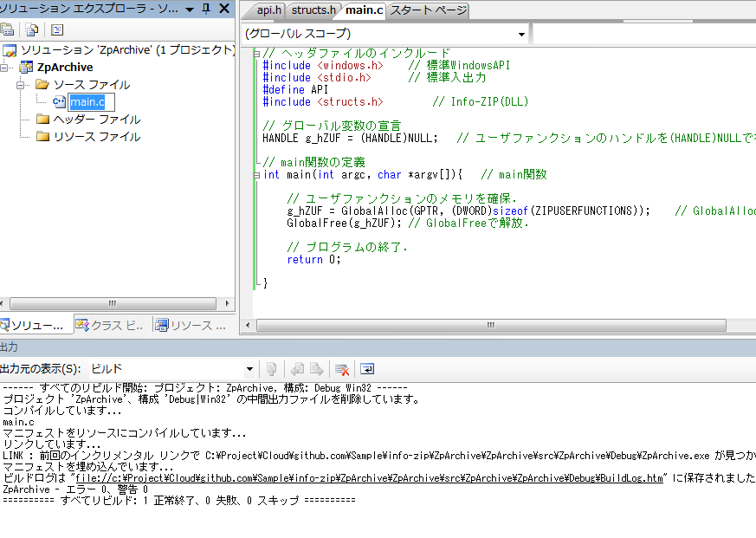Switch to the リソース ... (Resource View) tab
This screenshot has height=538, width=756.
coord(191,326)
